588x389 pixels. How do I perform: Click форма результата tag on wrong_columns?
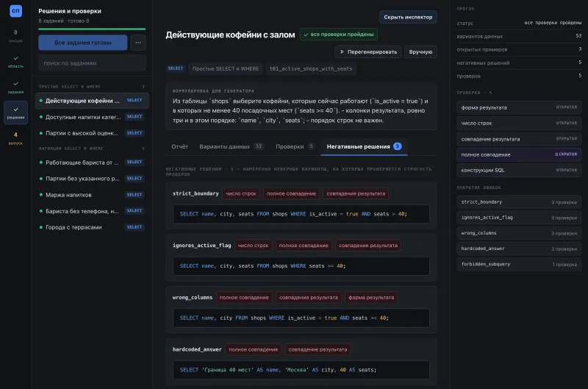(371, 298)
